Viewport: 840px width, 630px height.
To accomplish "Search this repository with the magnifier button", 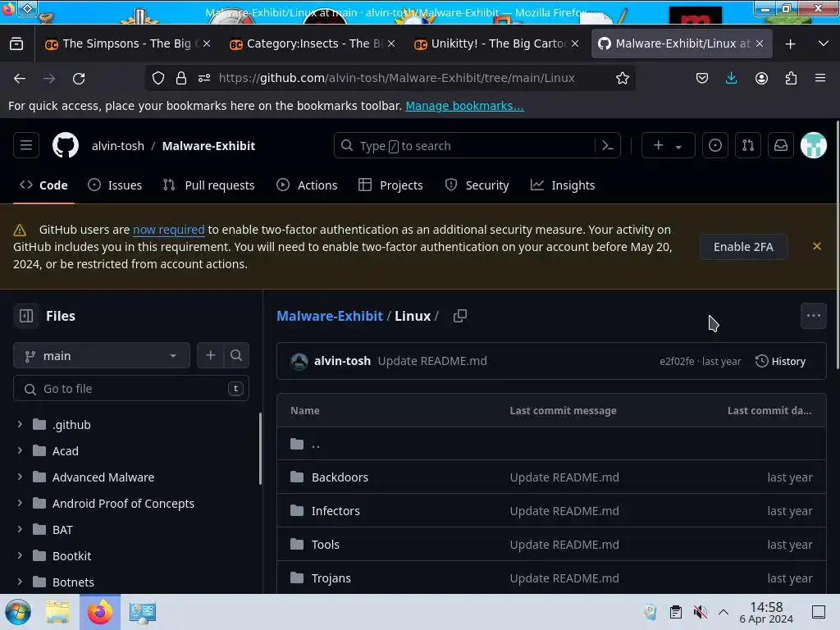I will (236, 356).
